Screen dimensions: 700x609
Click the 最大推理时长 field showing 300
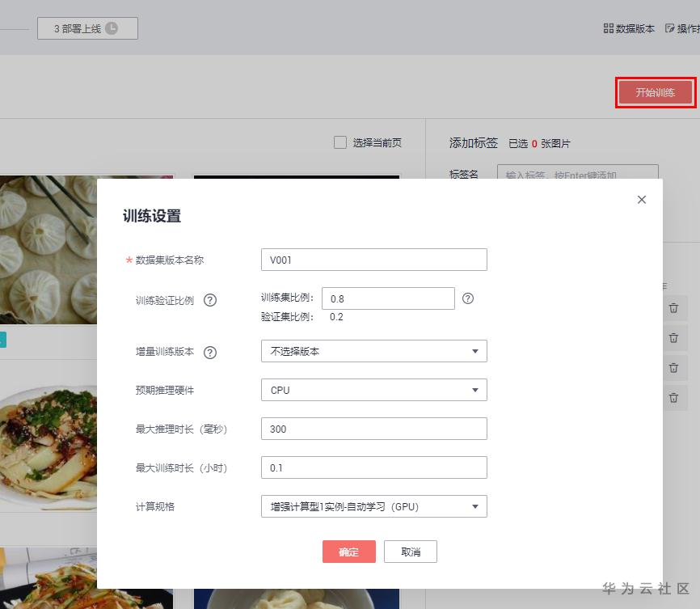pos(373,429)
